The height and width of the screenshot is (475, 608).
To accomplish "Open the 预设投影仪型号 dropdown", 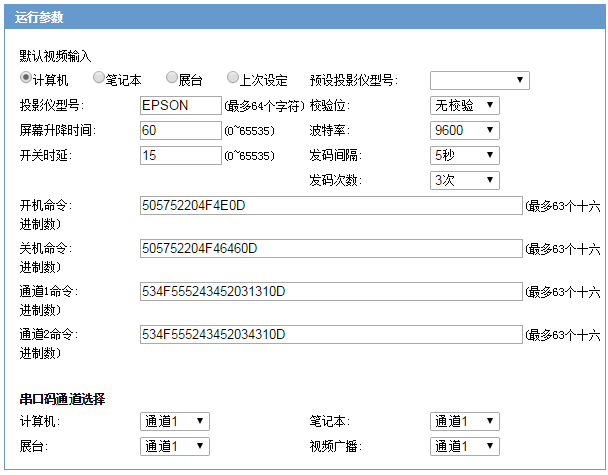I will (479, 80).
